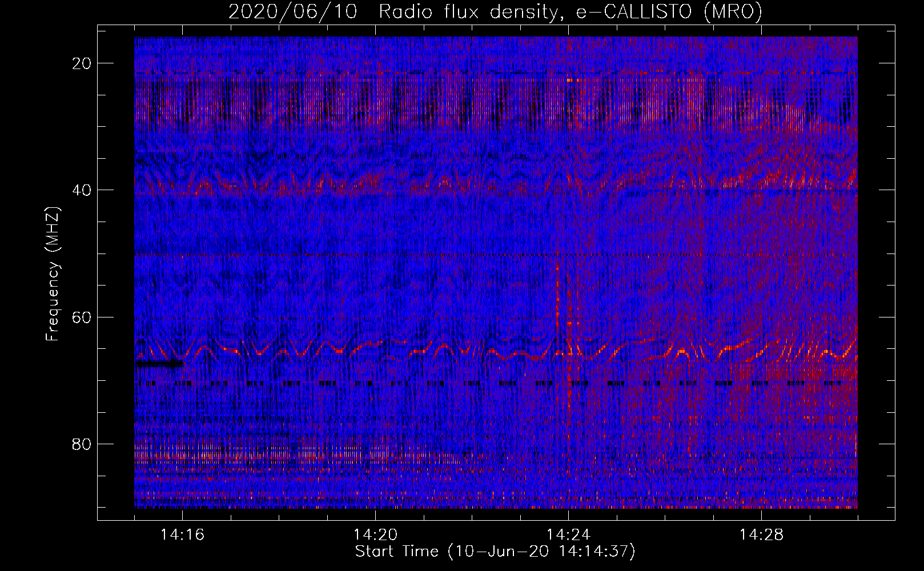Click the 14:24 time tick label
Image resolution: width=924 pixels, height=571 pixels.
(x=568, y=535)
